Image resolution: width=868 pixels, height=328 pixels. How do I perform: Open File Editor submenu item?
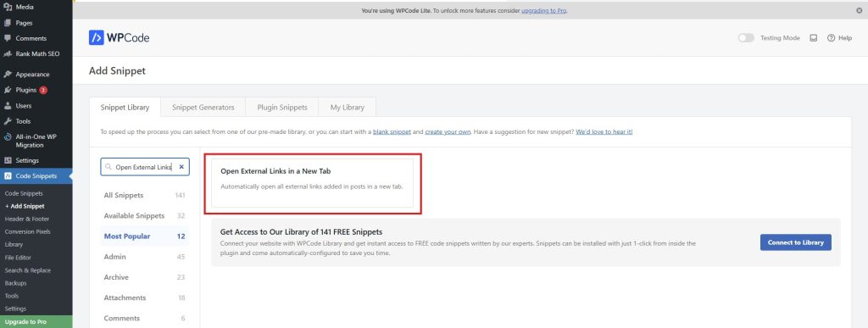tap(18, 258)
